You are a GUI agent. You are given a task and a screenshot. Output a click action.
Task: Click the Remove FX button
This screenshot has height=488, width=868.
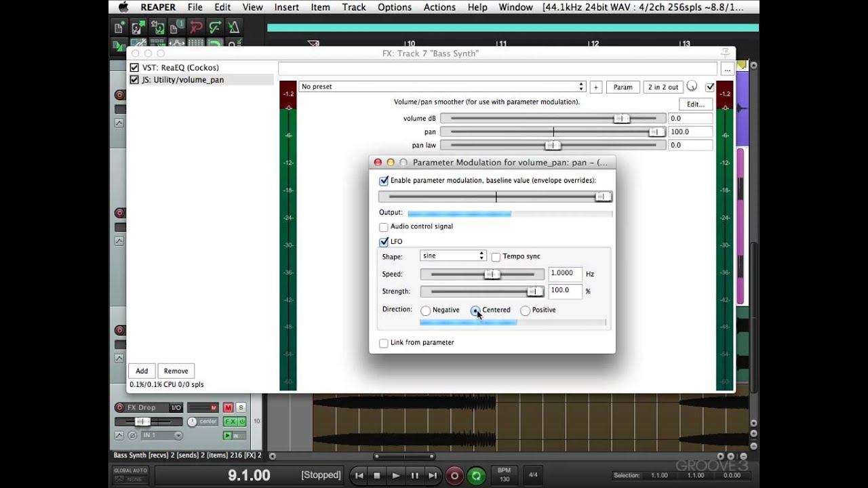tap(176, 371)
